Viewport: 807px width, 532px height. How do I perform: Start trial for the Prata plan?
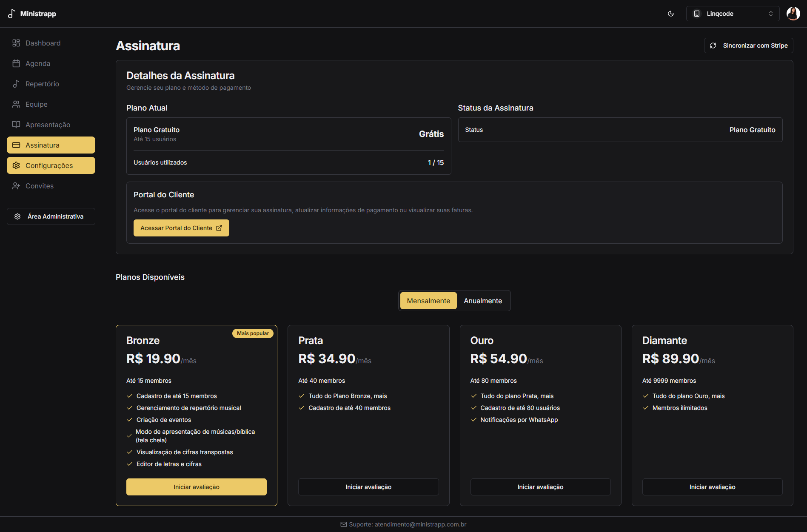[x=368, y=487]
